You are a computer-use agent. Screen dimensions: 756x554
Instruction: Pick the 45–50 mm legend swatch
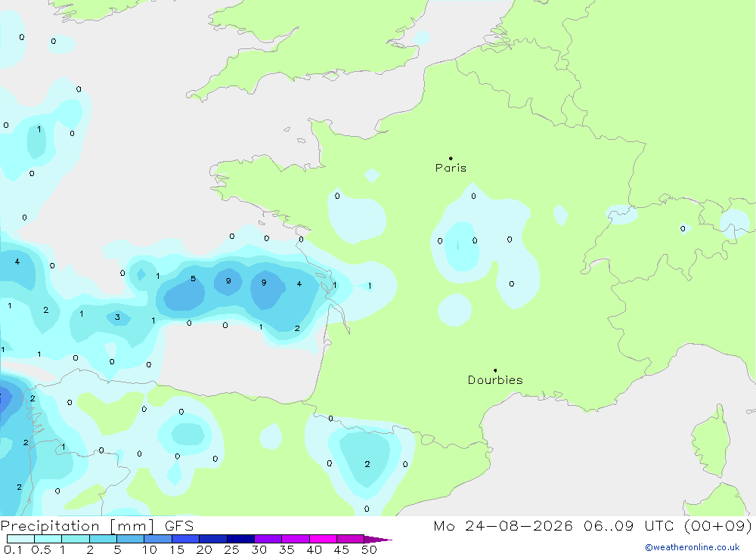[x=350, y=539]
